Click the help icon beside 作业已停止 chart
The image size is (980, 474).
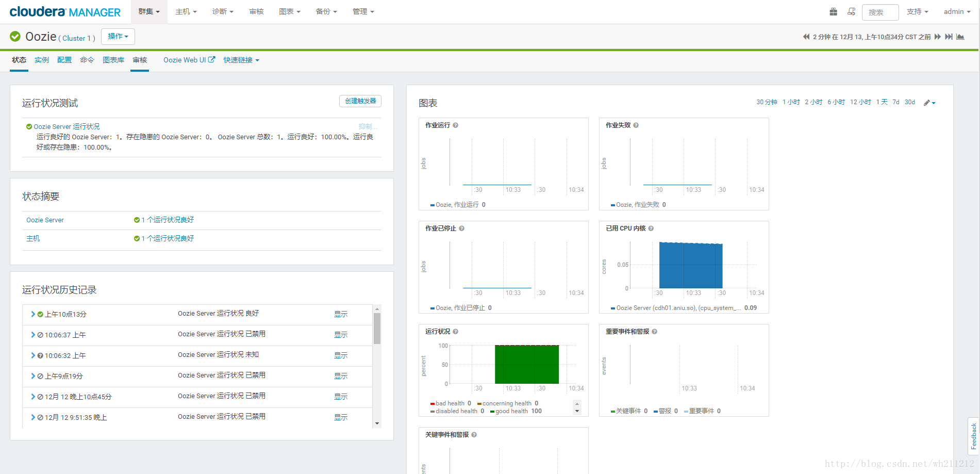(462, 228)
